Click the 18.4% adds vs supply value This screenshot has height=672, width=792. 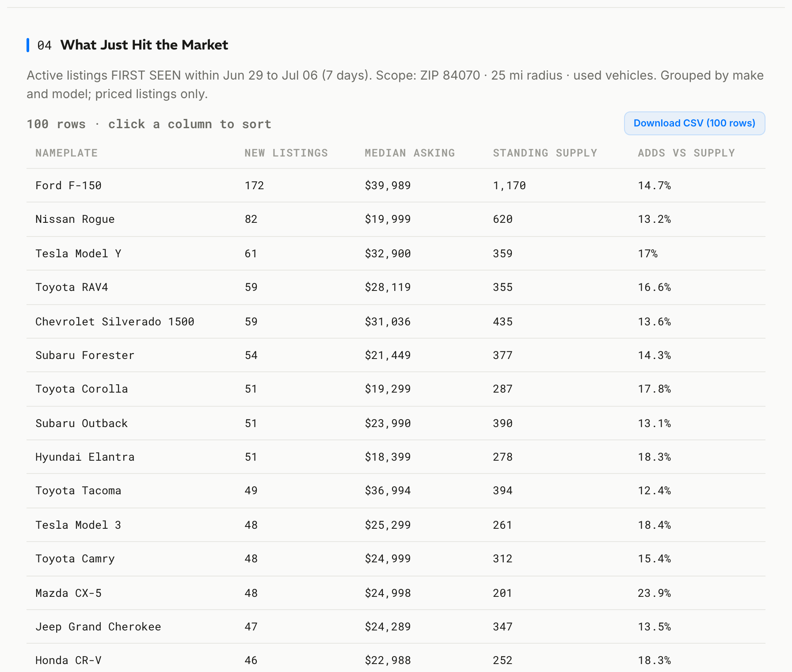click(x=654, y=525)
